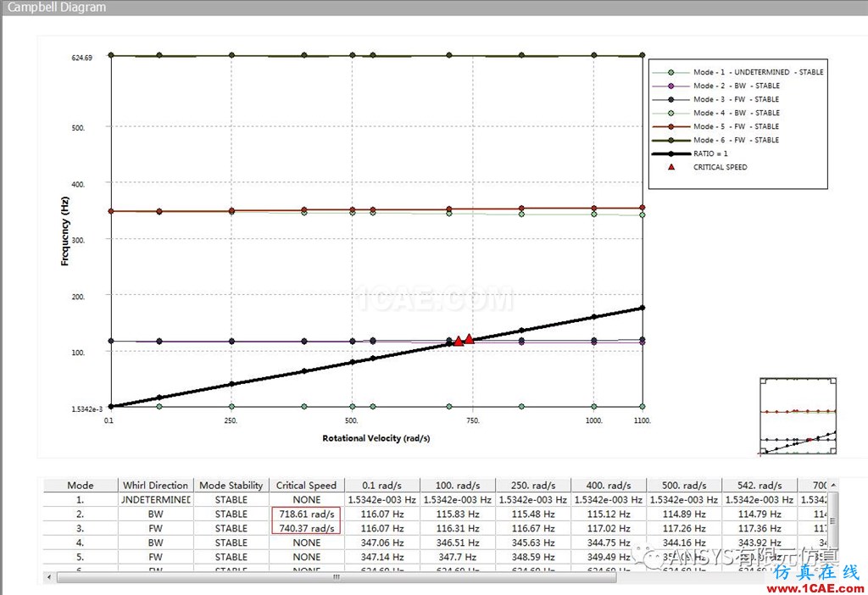Click the Mode - 5 FW legend entry

[715, 126]
